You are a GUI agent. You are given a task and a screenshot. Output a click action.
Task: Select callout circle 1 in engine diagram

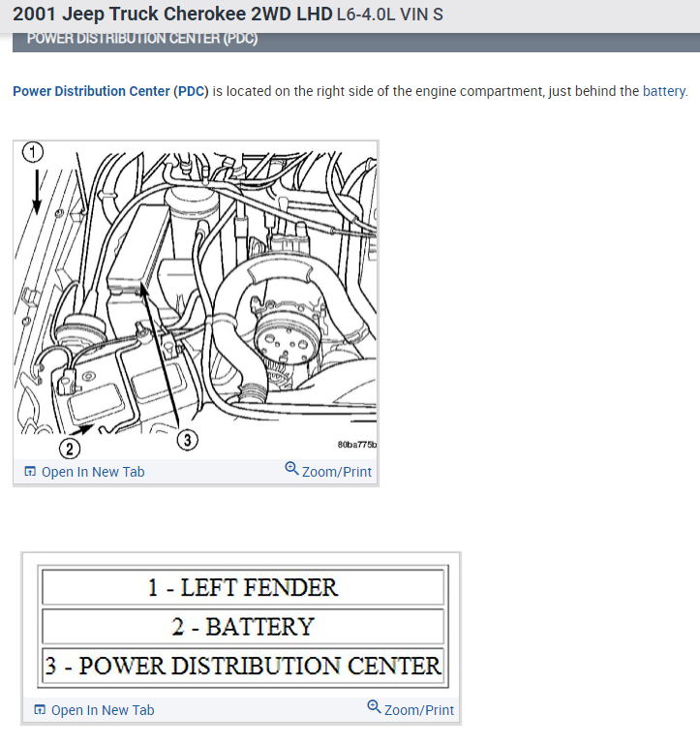pos(33,152)
